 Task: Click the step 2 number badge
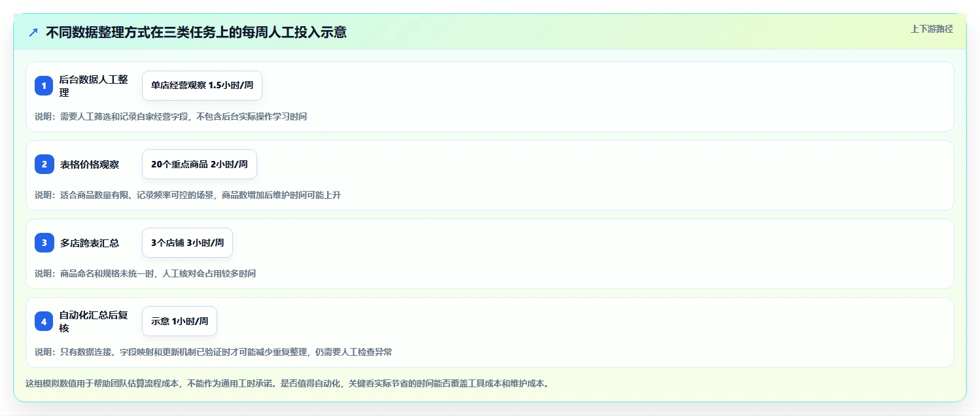[x=44, y=164]
